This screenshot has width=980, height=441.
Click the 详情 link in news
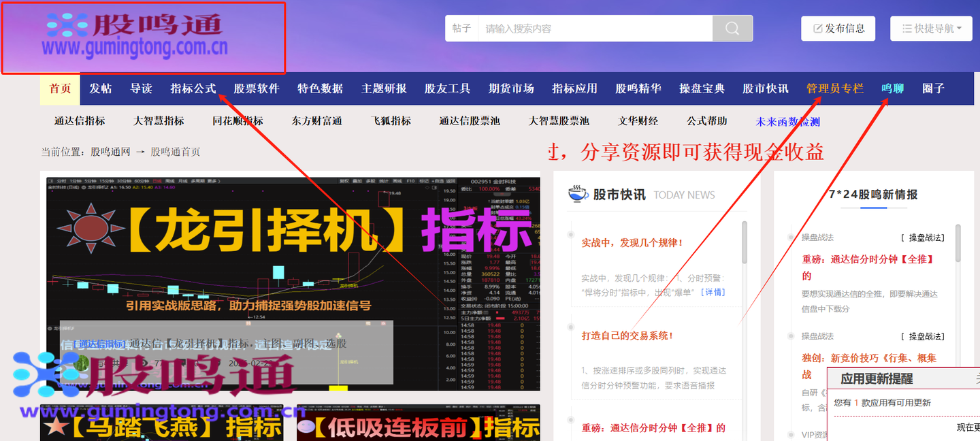click(x=713, y=292)
